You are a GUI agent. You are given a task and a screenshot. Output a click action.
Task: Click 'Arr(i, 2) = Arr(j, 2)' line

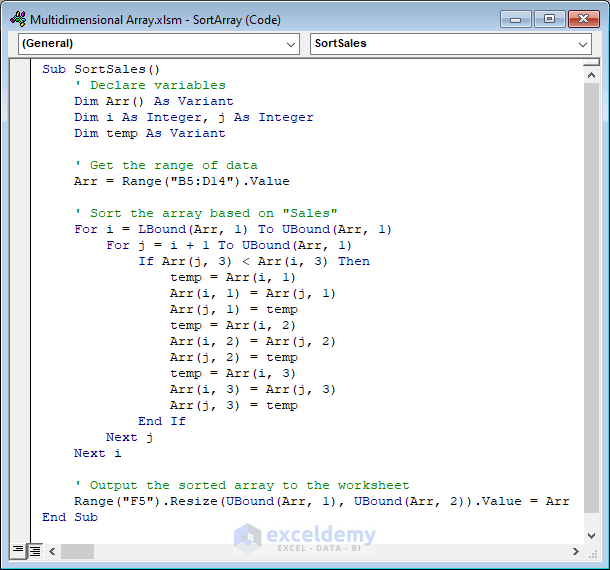pos(252,341)
